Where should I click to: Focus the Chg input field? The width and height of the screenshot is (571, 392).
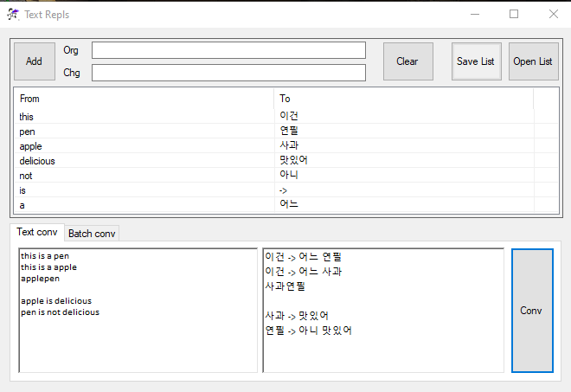pos(228,73)
